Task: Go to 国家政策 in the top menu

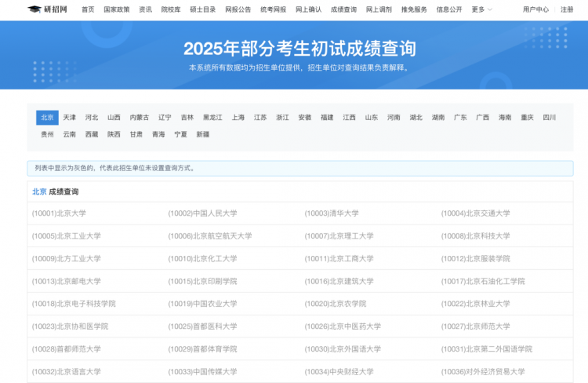Action: pyautogui.click(x=117, y=9)
